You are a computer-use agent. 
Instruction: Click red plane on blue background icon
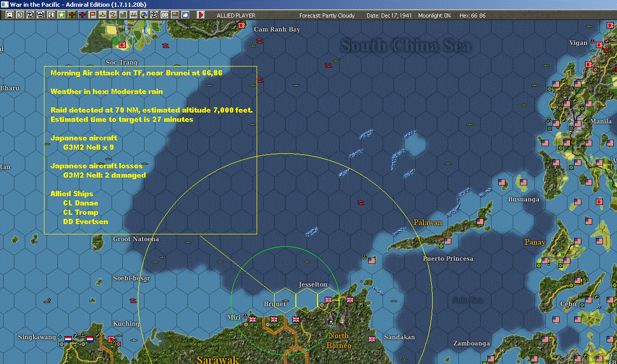[82, 15]
